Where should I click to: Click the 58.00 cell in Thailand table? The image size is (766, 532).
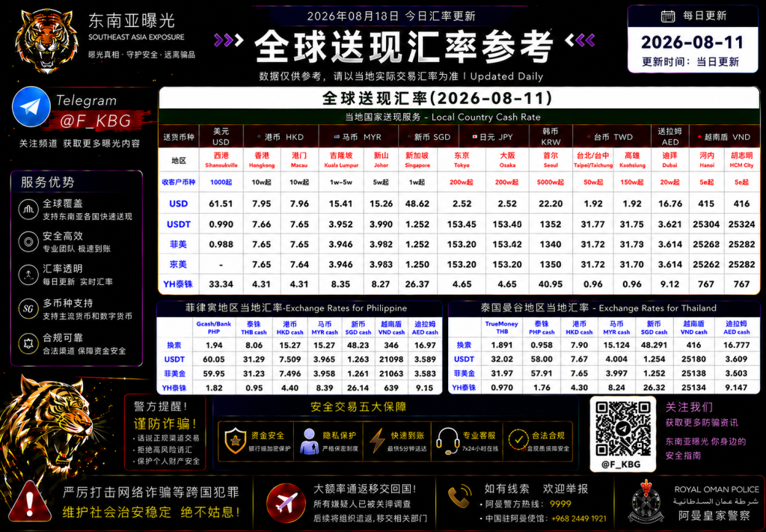point(542,359)
